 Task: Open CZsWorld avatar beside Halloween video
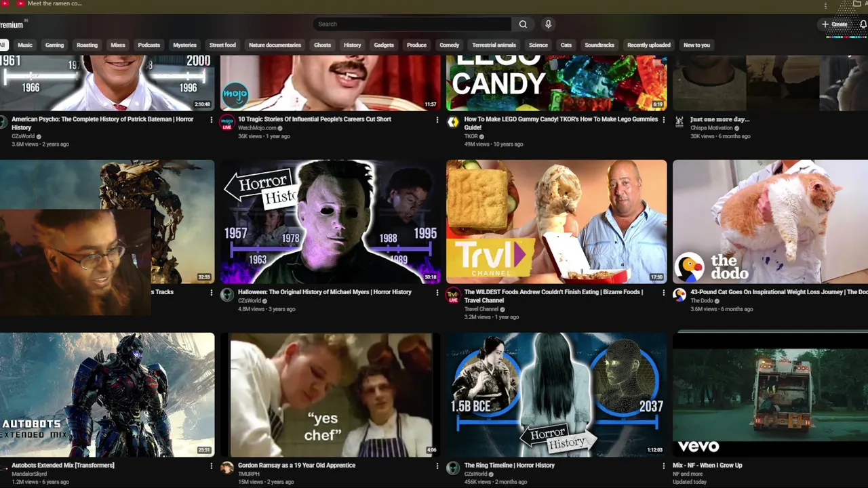(227, 295)
